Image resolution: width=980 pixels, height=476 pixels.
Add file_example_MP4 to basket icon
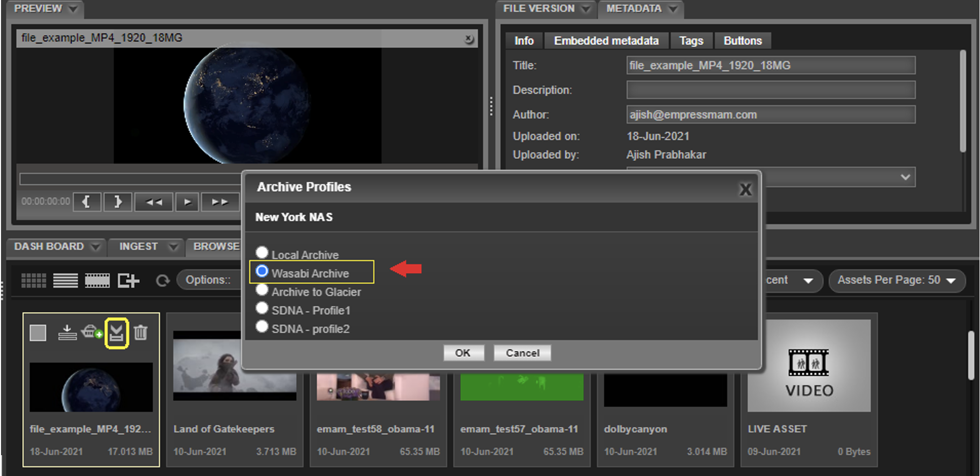pos(92,333)
